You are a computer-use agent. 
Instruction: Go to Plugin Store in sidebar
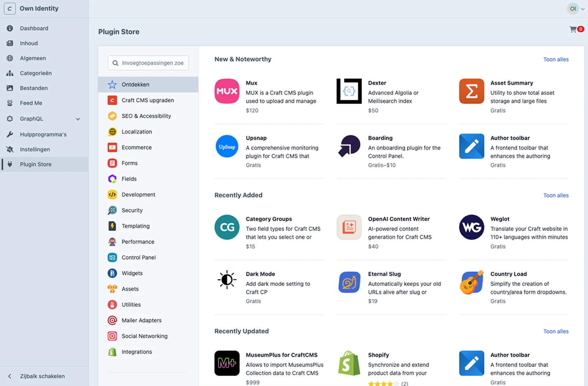coord(44,164)
